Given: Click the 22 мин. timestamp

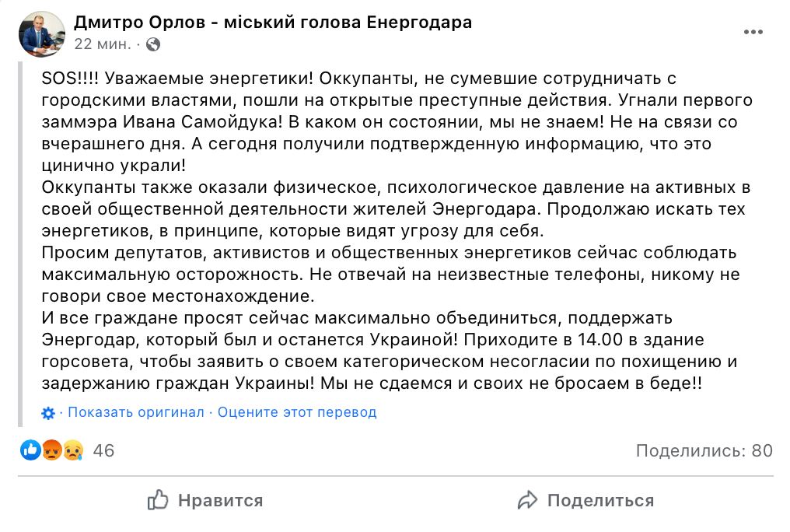Looking at the screenshot, I should click(103, 44).
